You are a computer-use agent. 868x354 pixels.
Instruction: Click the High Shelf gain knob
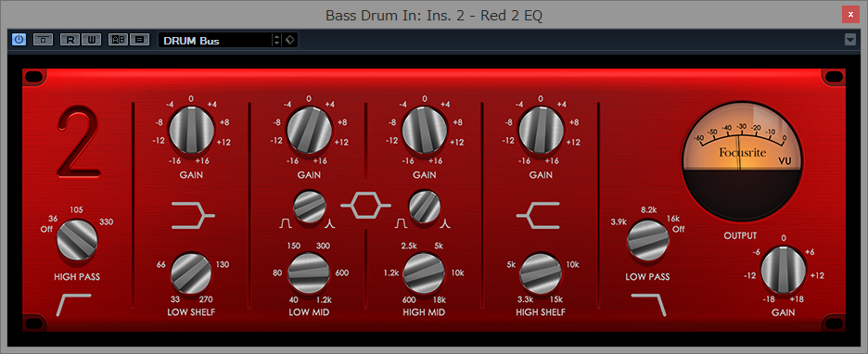541,131
